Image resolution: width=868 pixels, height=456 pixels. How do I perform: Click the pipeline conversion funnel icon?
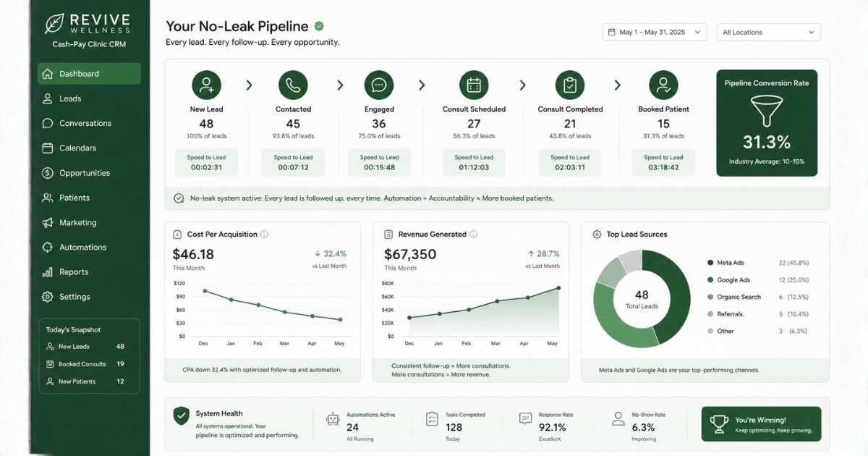click(x=767, y=110)
